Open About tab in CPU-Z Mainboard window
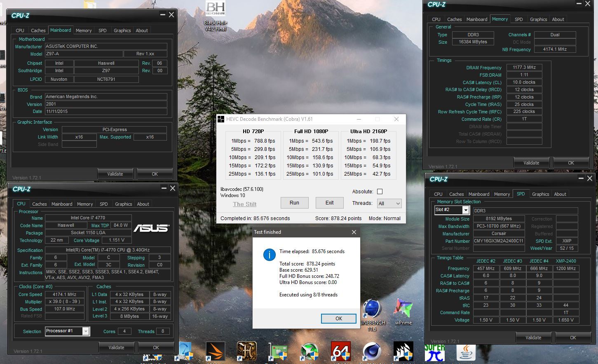Image resolution: width=598 pixels, height=364 pixels. (x=142, y=31)
